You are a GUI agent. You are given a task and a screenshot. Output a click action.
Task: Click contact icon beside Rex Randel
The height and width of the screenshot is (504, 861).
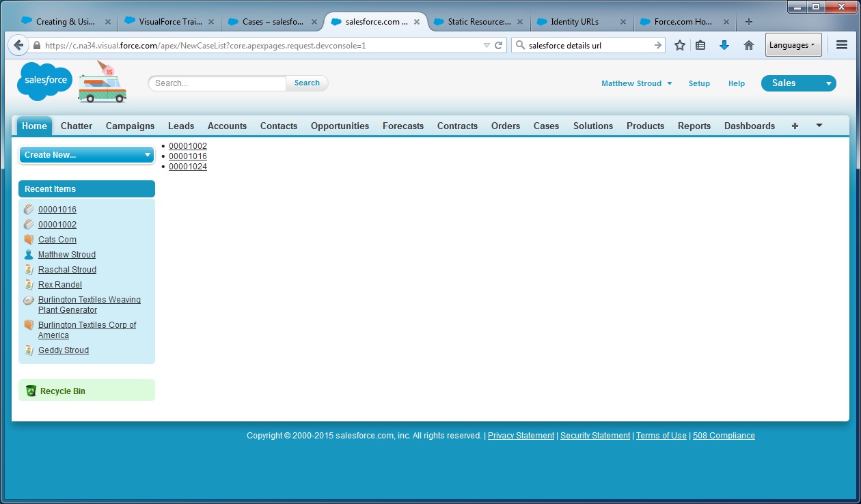(x=29, y=285)
